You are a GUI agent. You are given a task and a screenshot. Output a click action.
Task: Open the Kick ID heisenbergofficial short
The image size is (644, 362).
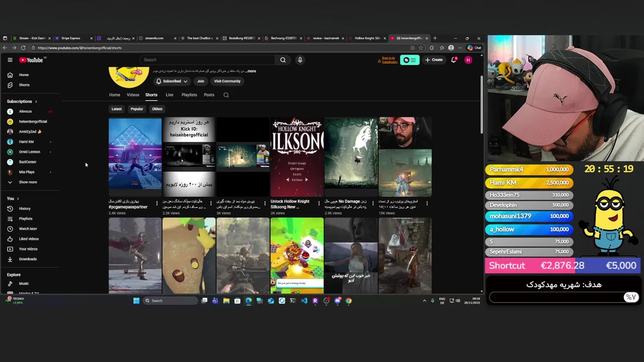click(189, 157)
